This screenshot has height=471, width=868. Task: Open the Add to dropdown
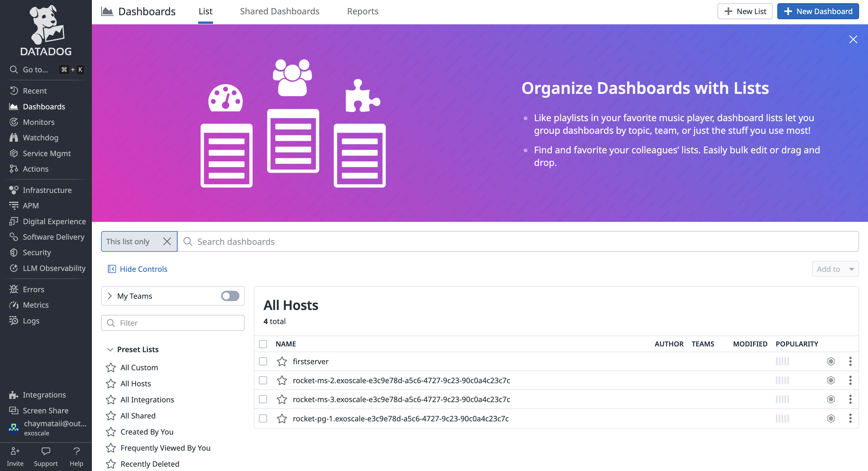835,269
